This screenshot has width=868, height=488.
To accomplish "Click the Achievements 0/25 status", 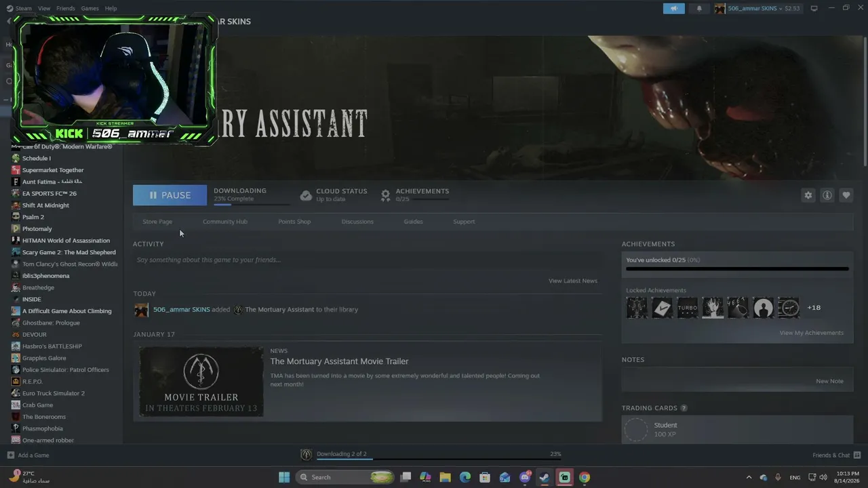I will tap(414, 195).
